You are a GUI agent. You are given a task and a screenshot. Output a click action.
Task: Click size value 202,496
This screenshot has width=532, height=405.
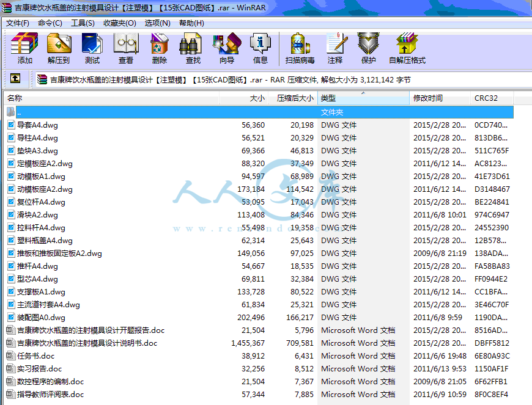click(251, 318)
